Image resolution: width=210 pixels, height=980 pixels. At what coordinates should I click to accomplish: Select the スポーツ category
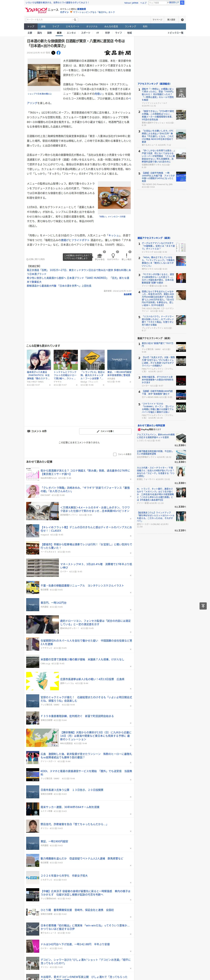pos(86,33)
